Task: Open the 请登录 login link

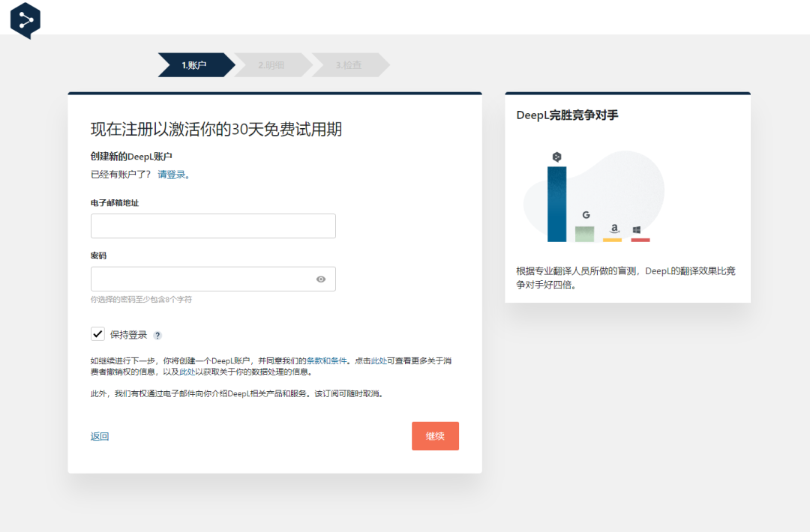Action: (x=173, y=175)
